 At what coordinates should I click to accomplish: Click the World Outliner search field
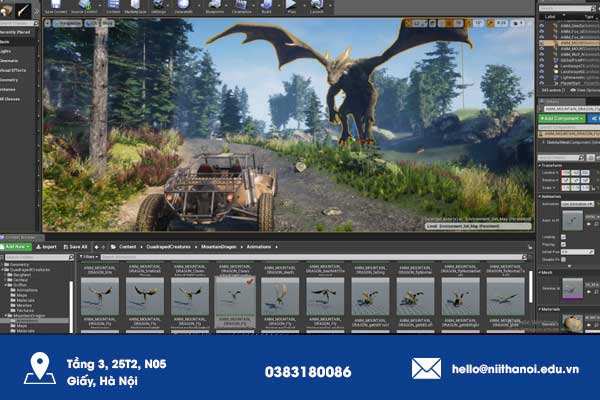(x=566, y=8)
